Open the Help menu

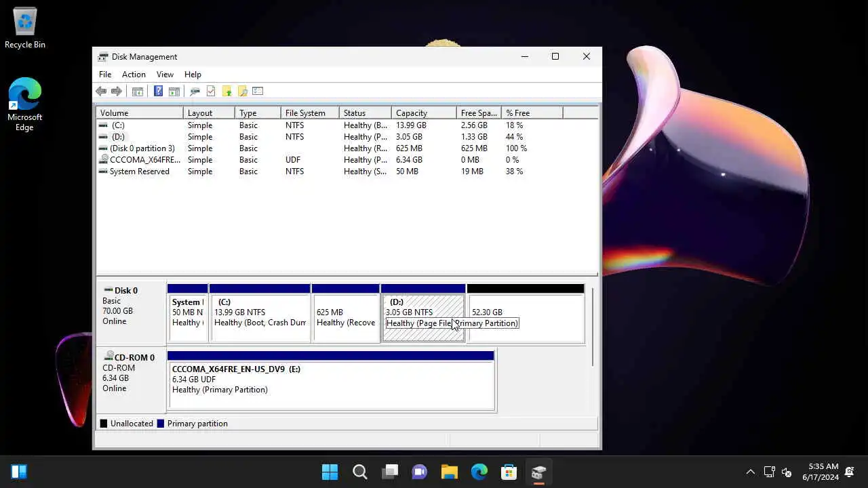pos(193,75)
